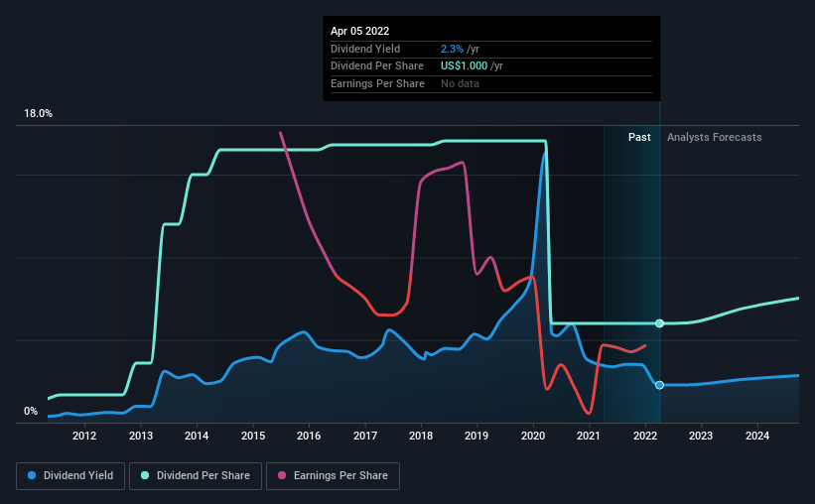Click the 2023 x-axis label
Viewport: 815px width, 504px height.
pyautogui.click(x=701, y=436)
